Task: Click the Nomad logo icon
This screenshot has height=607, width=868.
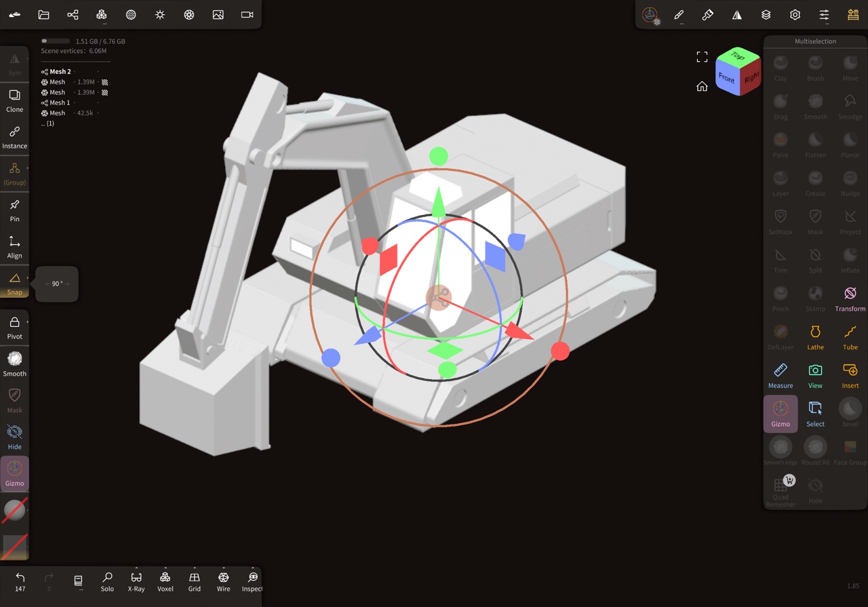Action: (x=14, y=14)
